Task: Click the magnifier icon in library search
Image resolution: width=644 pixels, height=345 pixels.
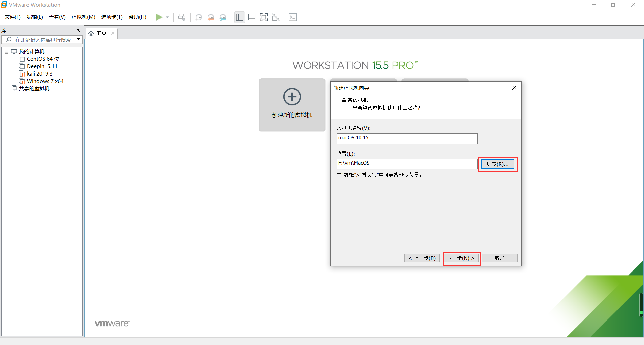Action: 9,40
